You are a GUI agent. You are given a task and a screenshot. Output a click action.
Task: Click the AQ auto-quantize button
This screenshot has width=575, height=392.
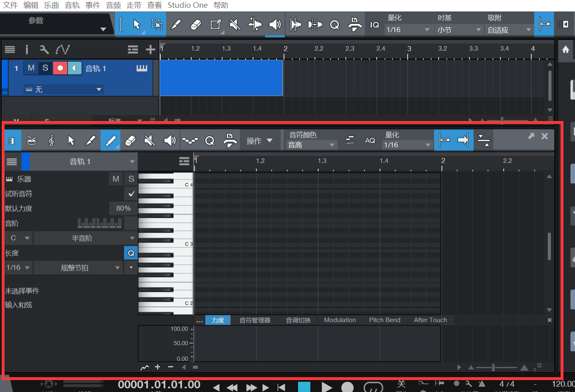pos(370,141)
